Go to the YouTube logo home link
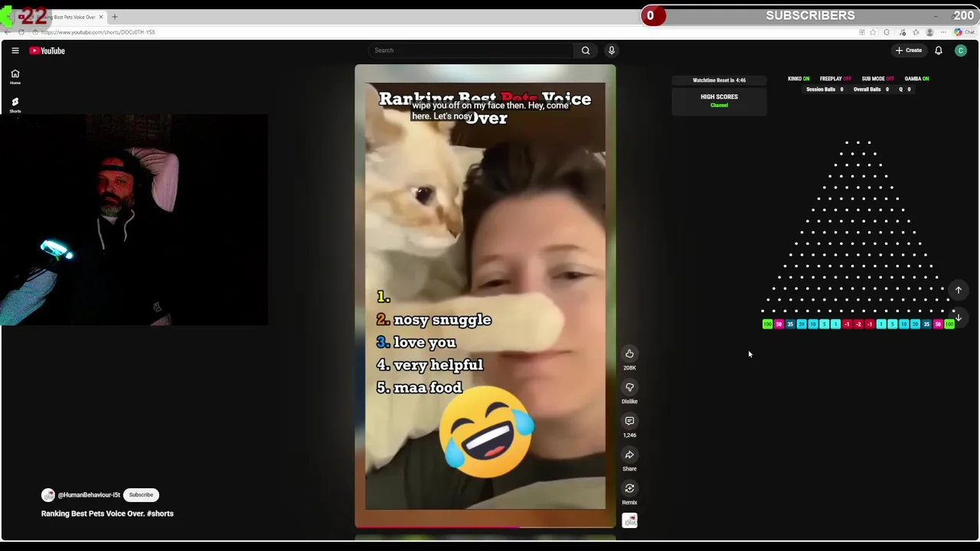The width and height of the screenshot is (980, 551). (47, 51)
